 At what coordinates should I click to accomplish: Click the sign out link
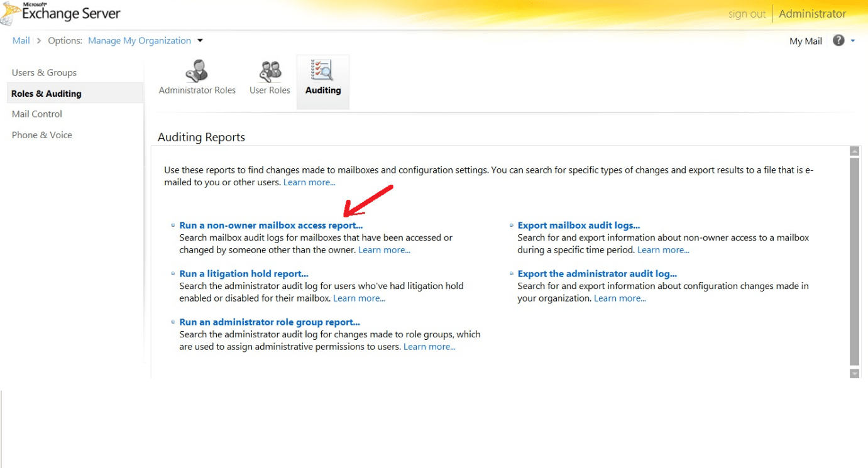tap(746, 13)
